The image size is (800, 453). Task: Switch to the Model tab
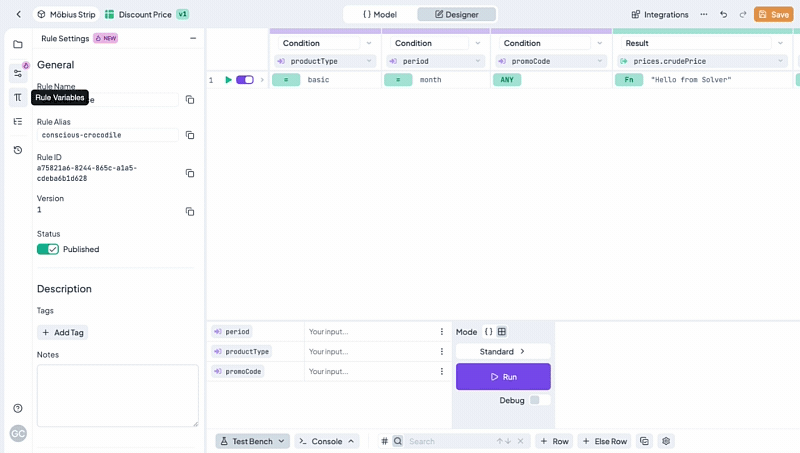380,14
